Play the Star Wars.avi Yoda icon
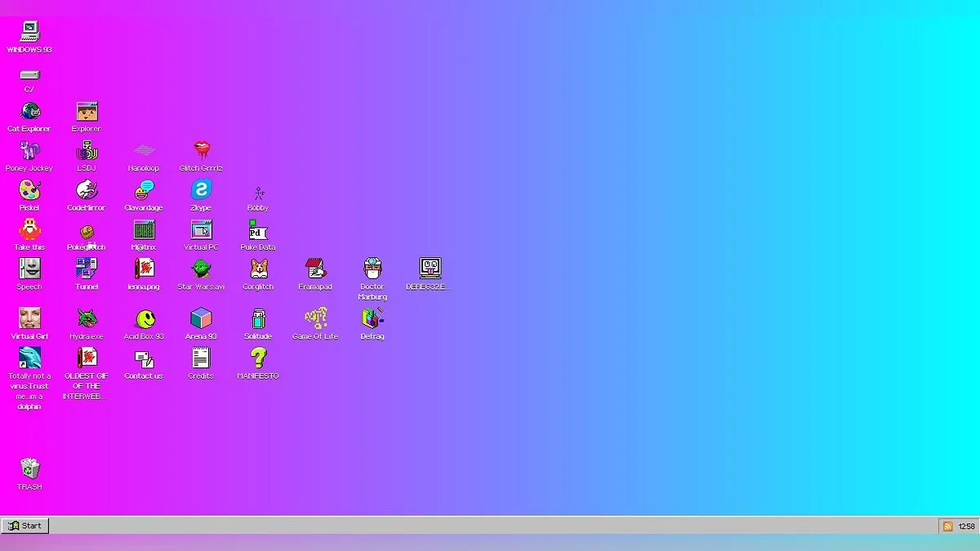980x551 pixels. (201, 269)
